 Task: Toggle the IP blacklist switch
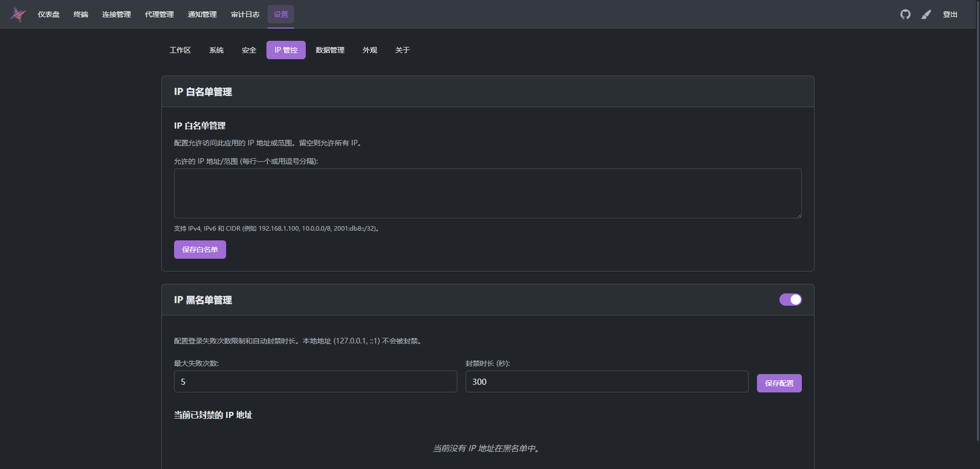pos(790,300)
